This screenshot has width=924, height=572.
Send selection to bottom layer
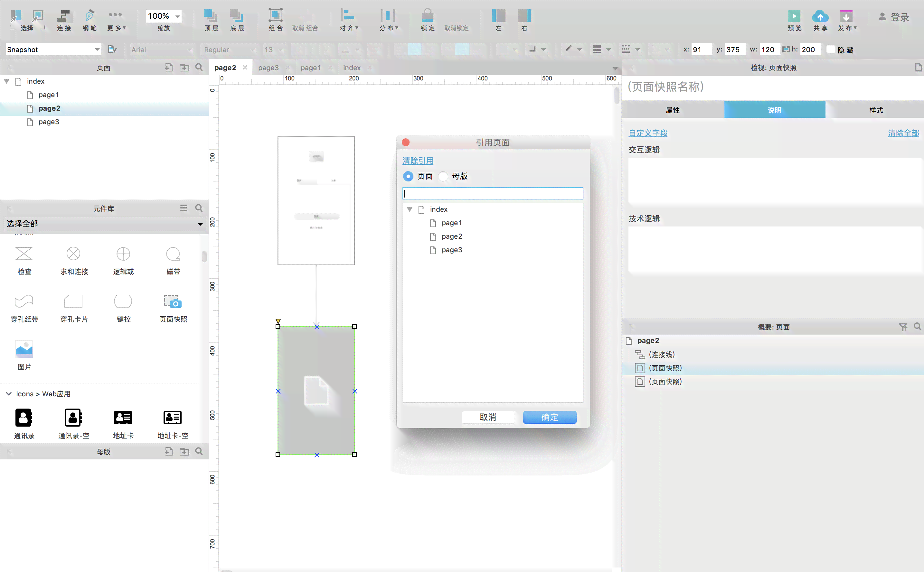tap(237, 20)
